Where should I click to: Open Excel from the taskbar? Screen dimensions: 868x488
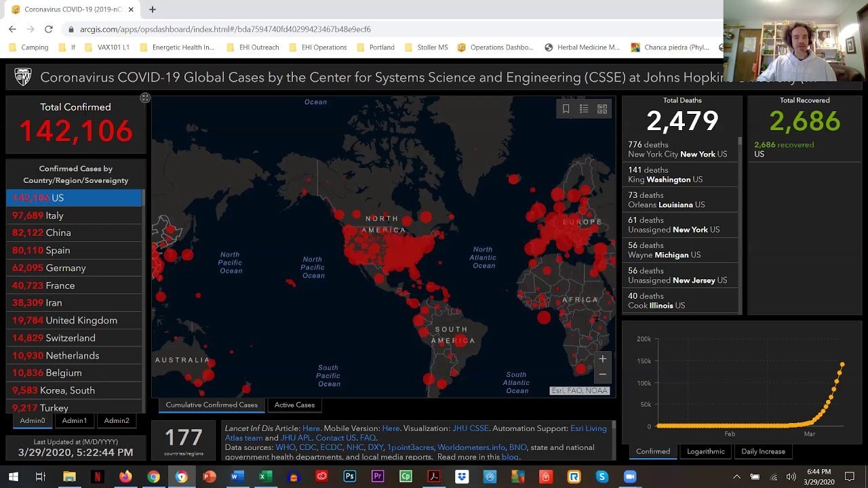265,476
